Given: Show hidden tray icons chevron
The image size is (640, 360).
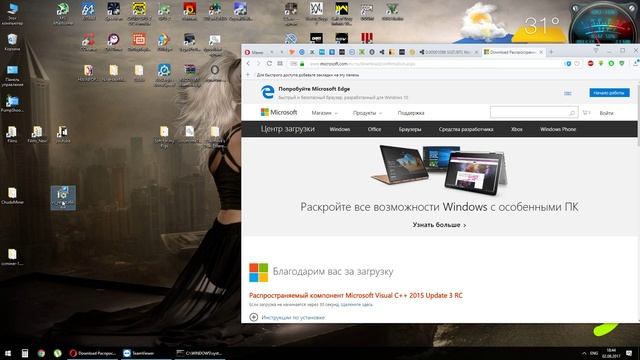Looking at the screenshot, I should tap(584, 353).
